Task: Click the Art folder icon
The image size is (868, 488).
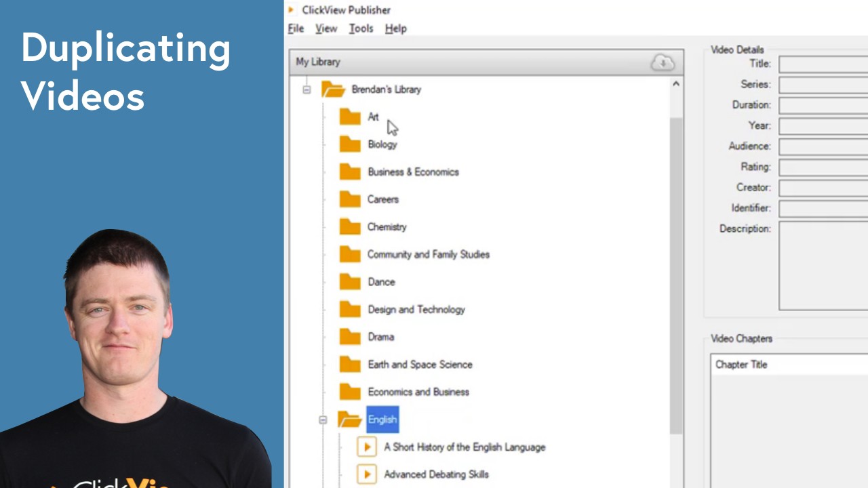Action: click(349, 117)
